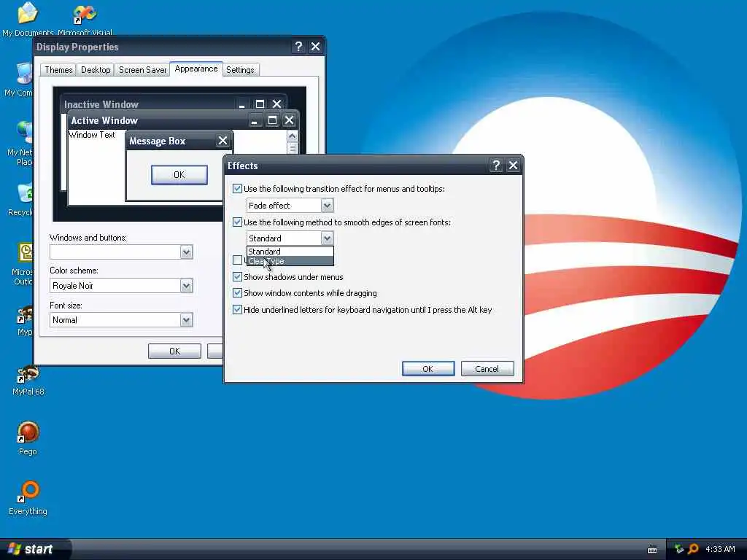This screenshot has width=747, height=560.
Task: Click OK in Display Properties window
Action: pyautogui.click(x=174, y=351)
